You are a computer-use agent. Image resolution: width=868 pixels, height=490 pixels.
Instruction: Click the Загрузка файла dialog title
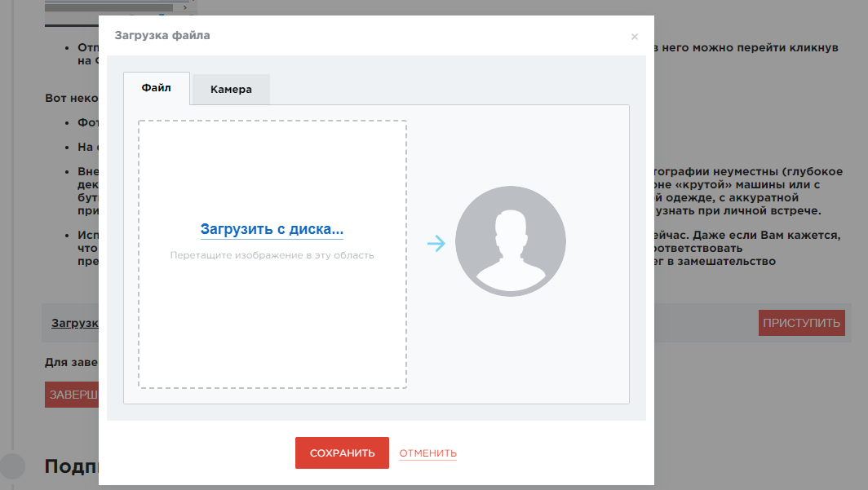point(162,36)
